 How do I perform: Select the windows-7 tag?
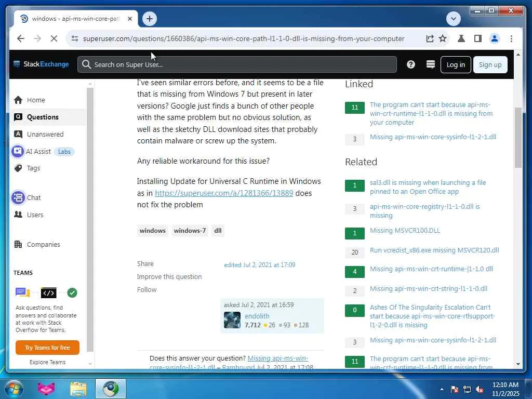(190, 231)
